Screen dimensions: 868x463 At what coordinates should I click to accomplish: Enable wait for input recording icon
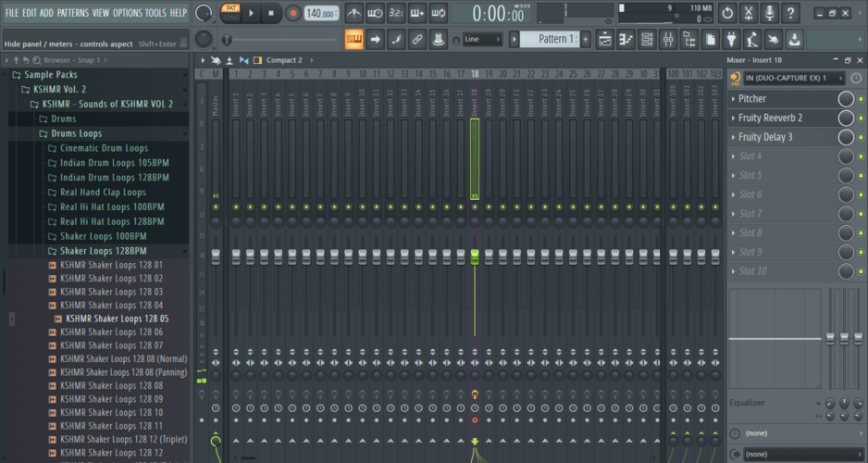point(376,13)
